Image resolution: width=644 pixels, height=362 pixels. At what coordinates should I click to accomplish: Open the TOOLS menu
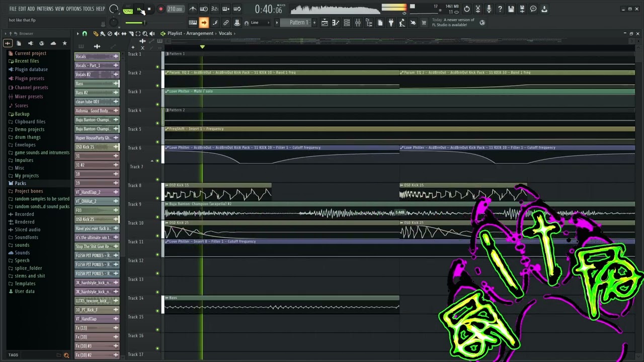click(89, 9)
